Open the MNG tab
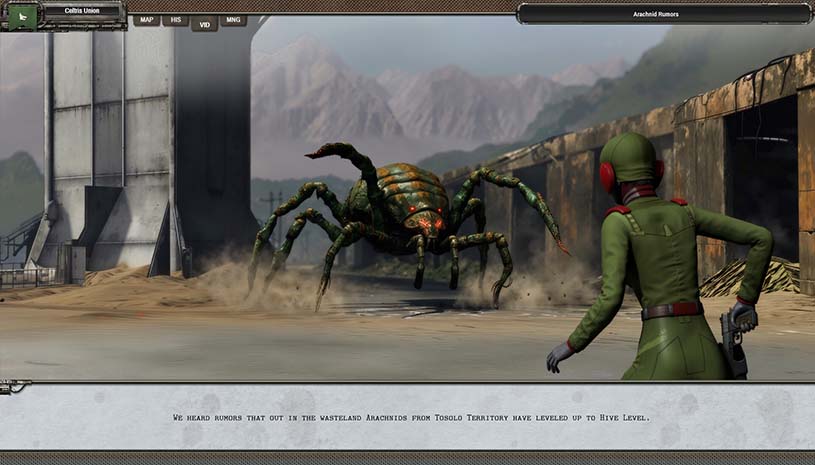 (233, 19)
